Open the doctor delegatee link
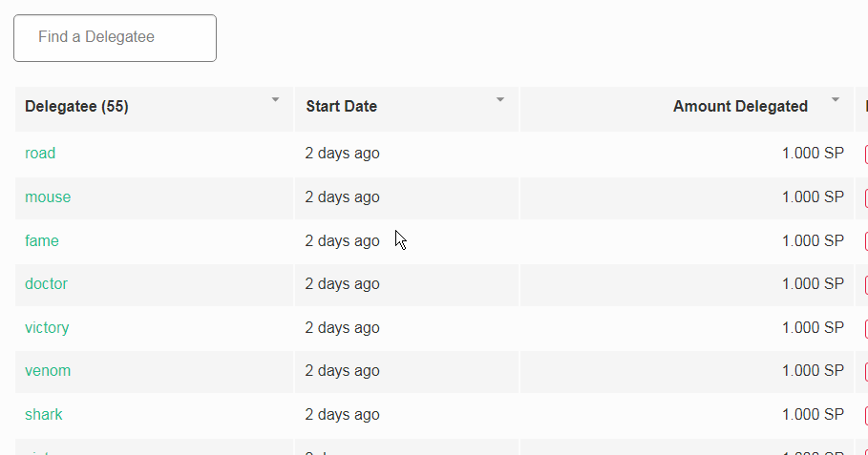 pyautogui.click(x=46, y=284)
